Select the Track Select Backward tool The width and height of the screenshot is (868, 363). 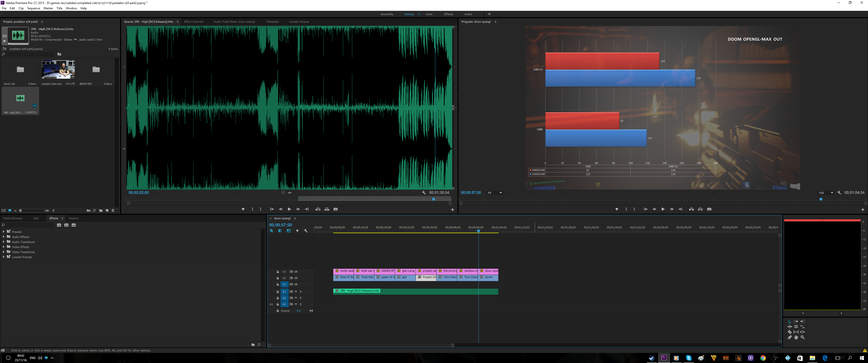[x=803, y=321]
